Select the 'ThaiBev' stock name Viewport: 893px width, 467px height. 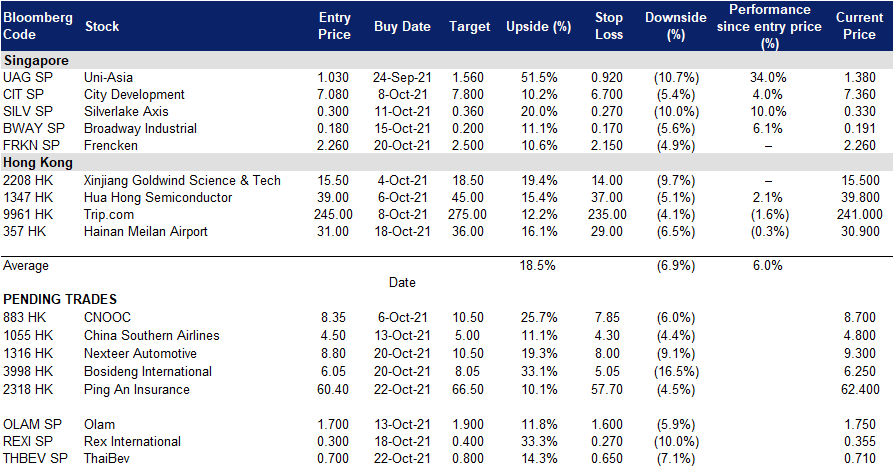coord(106,458)
